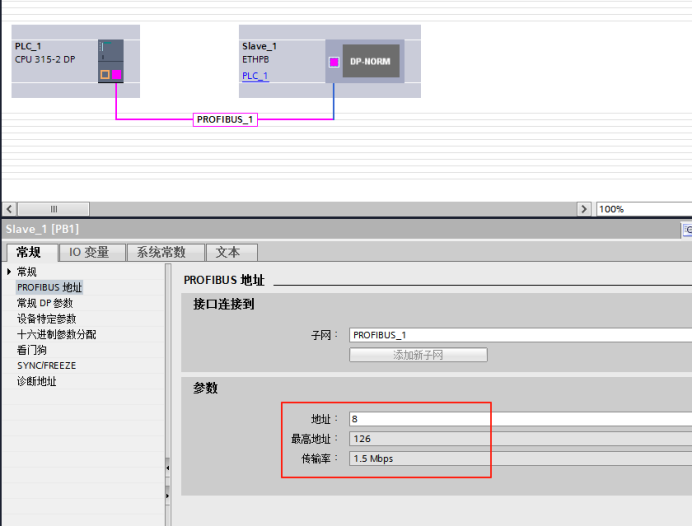Collapse tree pane with upper splitter arrow
This screenshot has height=527, width=692.
pyautogui.click(x=168, y=467)
